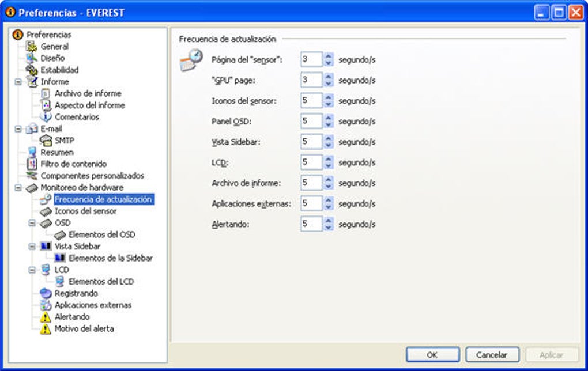Click the Cancelar button
The width and height of the screenshot is (588, 371).
pos(492,354)
